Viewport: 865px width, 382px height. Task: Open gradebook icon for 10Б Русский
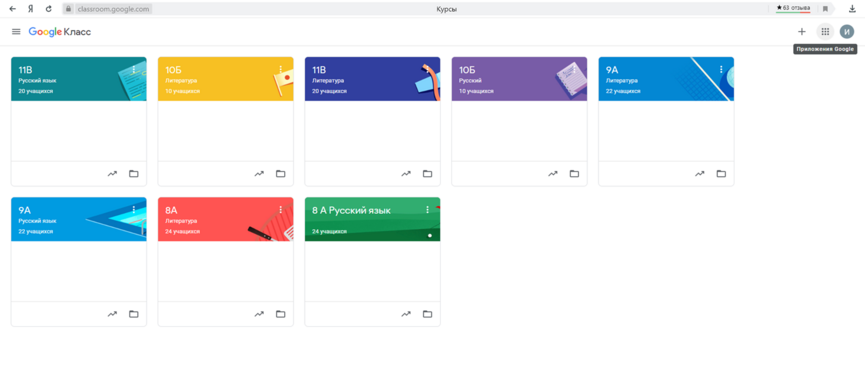coord(553,173)
